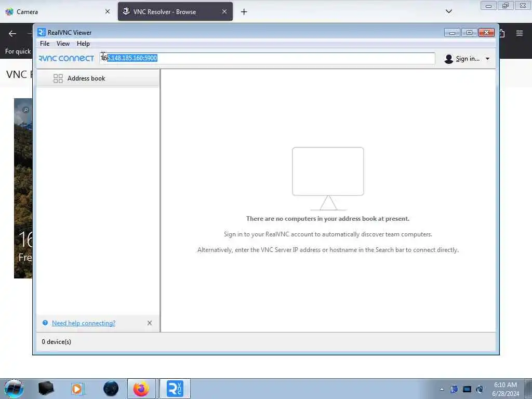Open the File menu in RealVNC Viewer
The image size is (532, 399).
[x=45, y=44]
